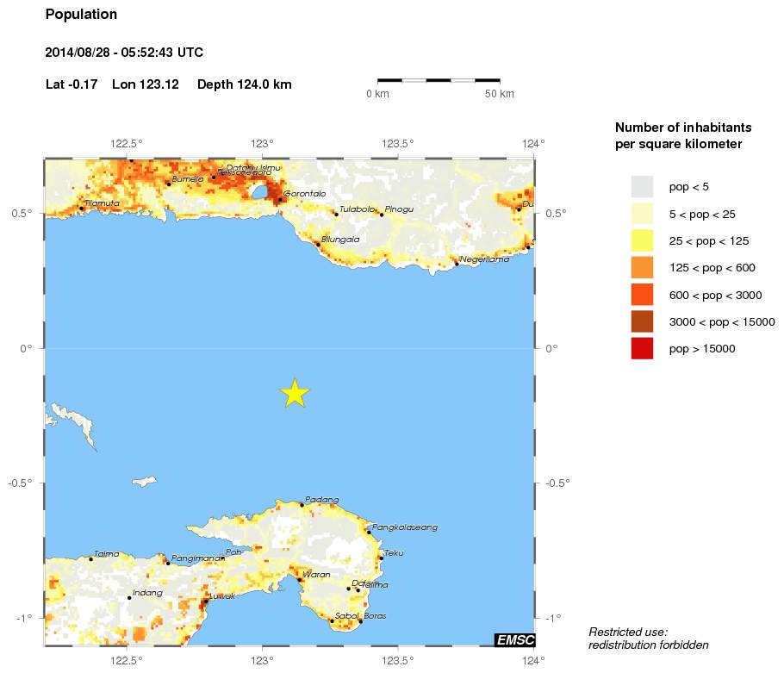Click the orange '125 < pop < 600' swatch
Screen dimensions: 784x673
(642, 267)
